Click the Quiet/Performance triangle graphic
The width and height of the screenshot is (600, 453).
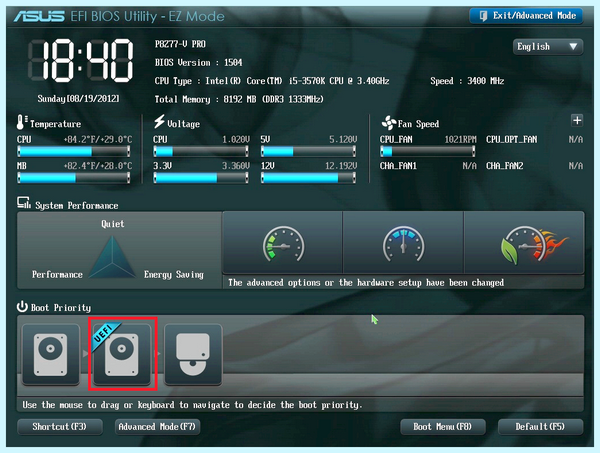[112, 257]
